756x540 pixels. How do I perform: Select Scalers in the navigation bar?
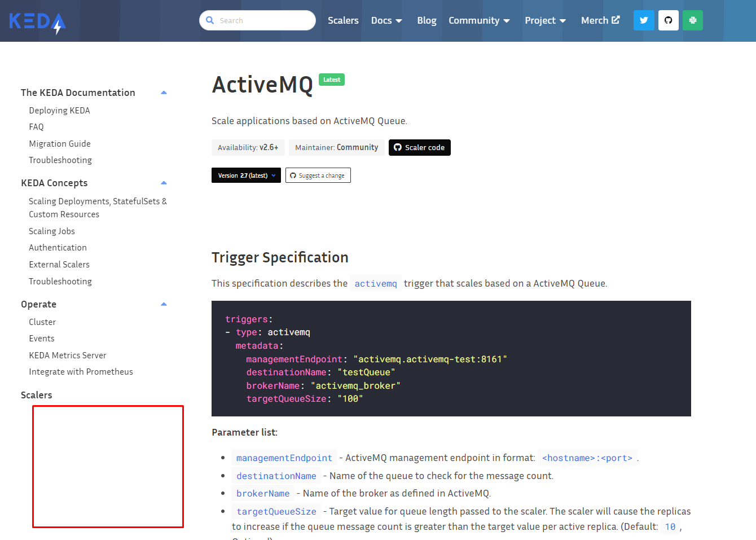(x=343, y=20)
